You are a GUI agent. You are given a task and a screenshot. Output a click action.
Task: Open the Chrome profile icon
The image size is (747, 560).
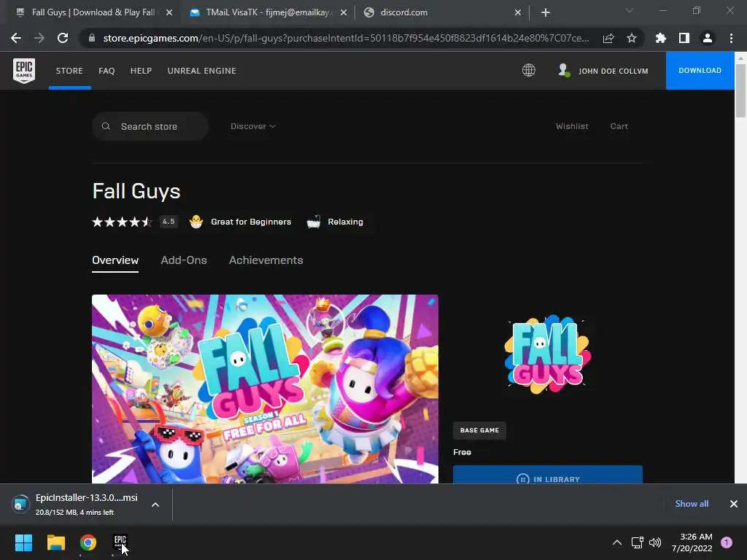point(708,38)
